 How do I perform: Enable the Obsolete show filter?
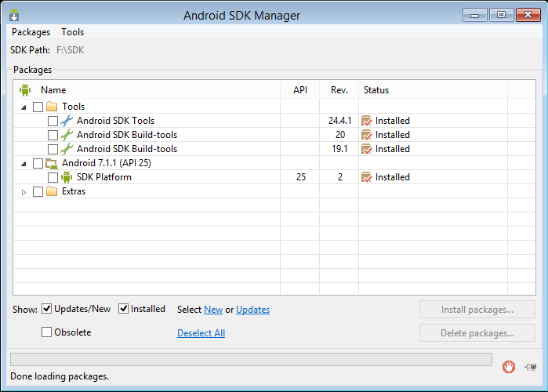coord(46,332)
